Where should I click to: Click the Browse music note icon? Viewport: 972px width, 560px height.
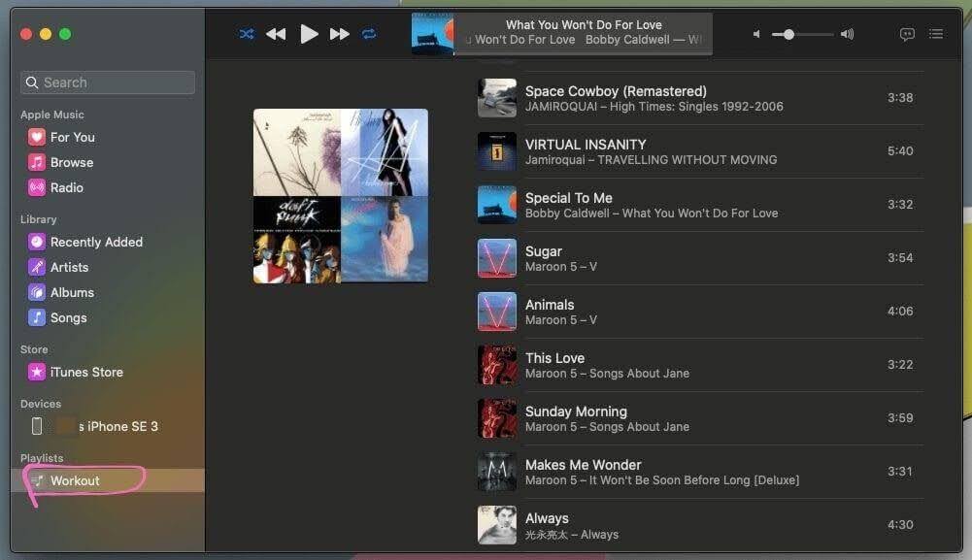tap(37, 162)
